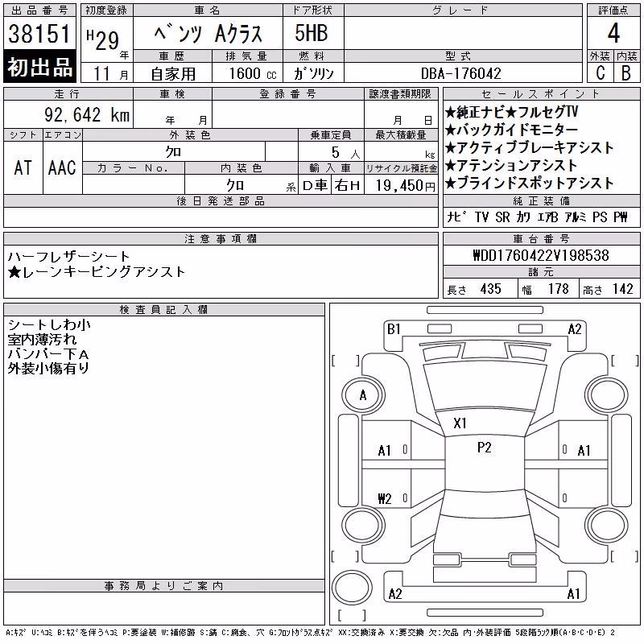Click the 初出品 black badge
The width and height of the screenshot is (644, 644).
[x=39, y=67]
